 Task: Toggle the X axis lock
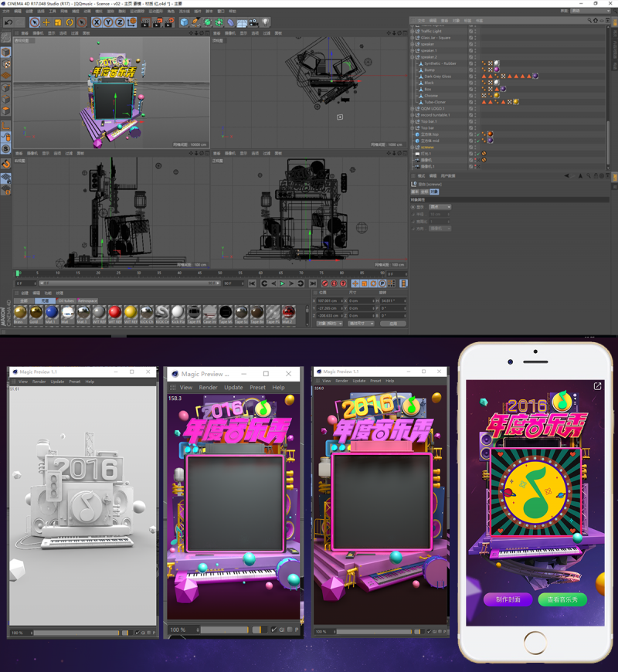coord(97,22)
